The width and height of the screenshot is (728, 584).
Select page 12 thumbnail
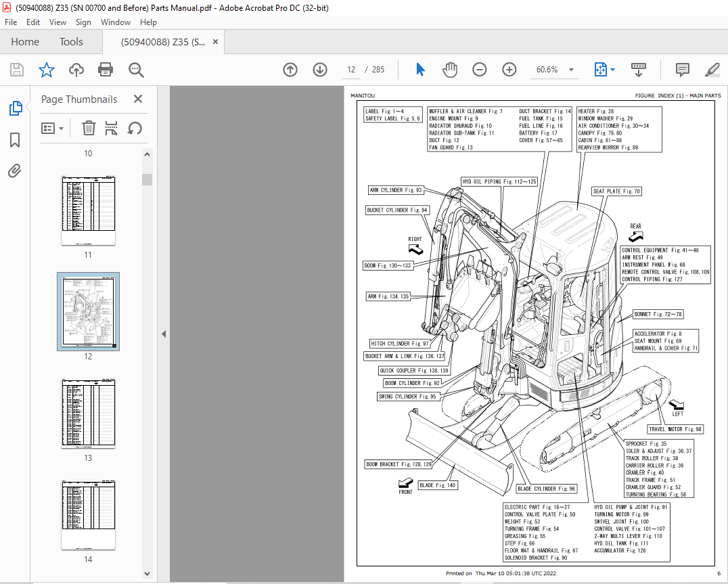(x=88, y=311)
